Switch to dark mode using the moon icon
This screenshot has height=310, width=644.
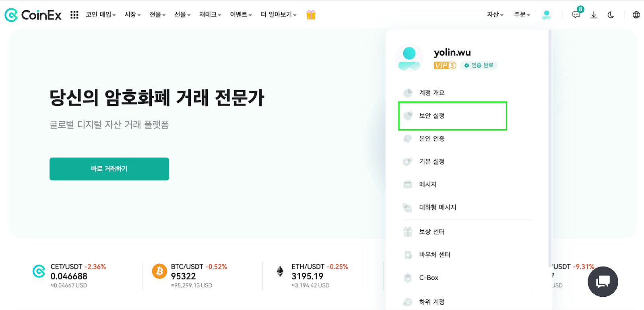click(x=611, y=14)
